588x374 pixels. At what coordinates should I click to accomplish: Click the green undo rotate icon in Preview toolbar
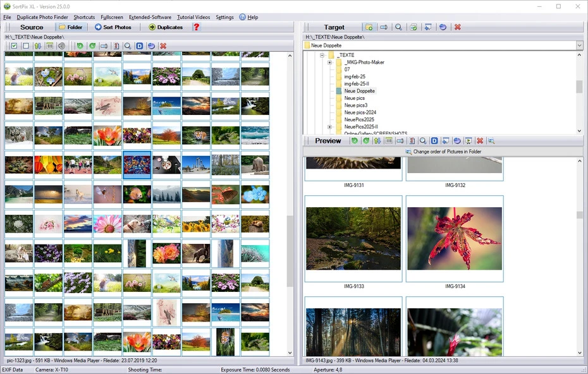click(355, 140)
